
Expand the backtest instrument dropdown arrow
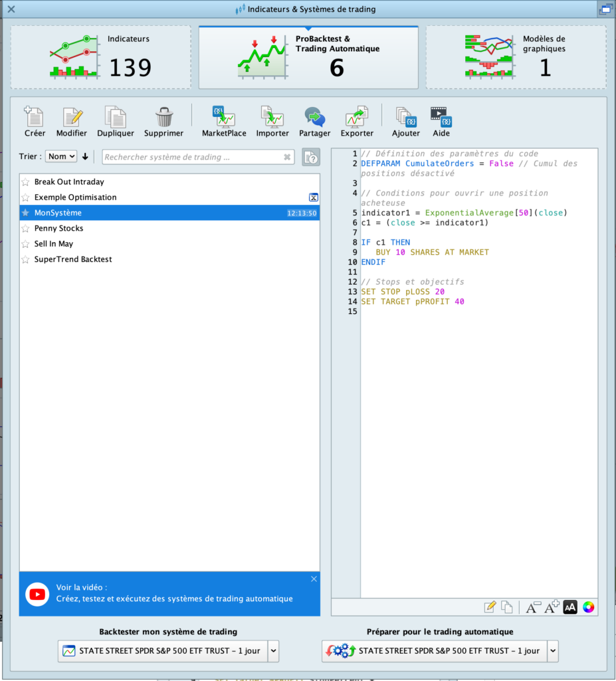273,651
